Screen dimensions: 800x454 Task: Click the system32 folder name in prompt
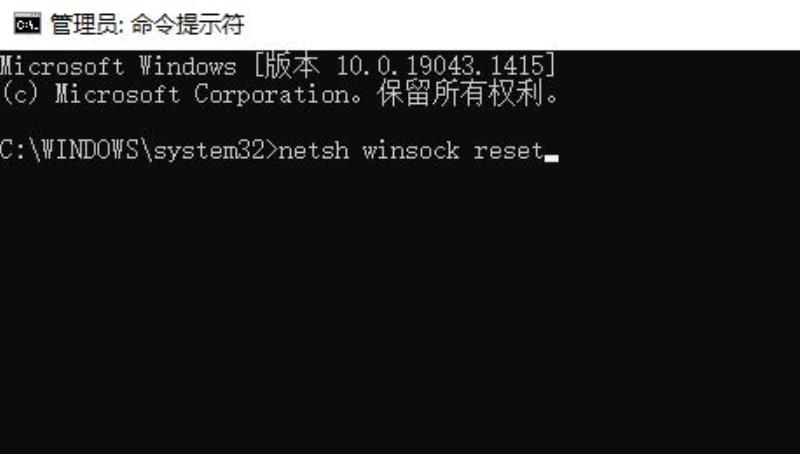coord(209,151)
